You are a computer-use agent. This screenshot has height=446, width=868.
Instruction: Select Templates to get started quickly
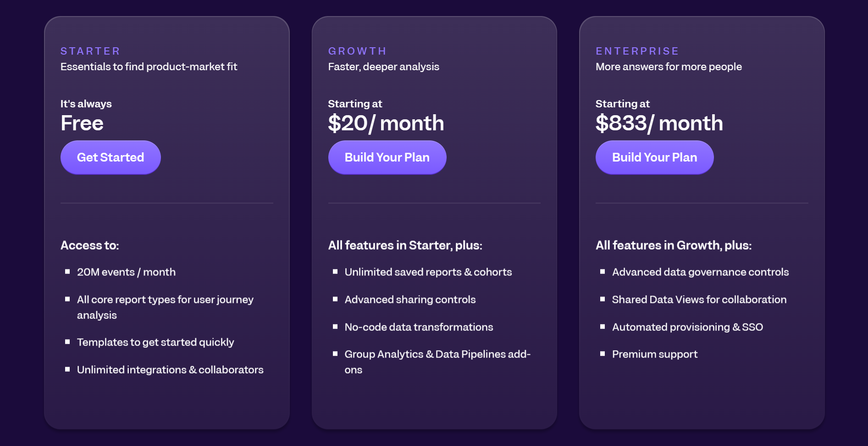(155, 342)
